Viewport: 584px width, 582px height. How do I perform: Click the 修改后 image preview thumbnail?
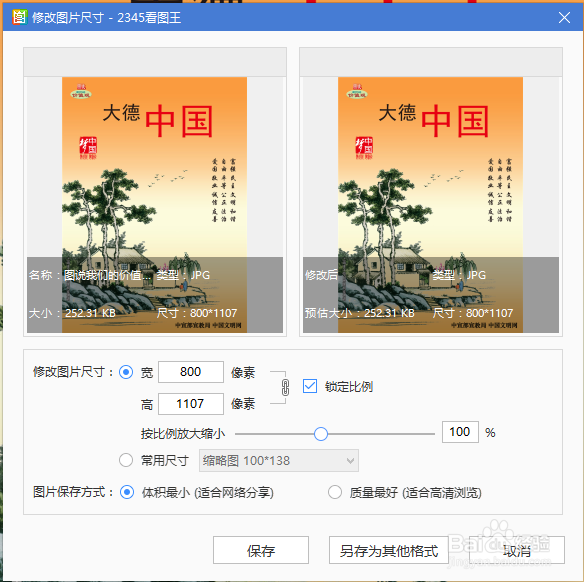coord(431,205)
